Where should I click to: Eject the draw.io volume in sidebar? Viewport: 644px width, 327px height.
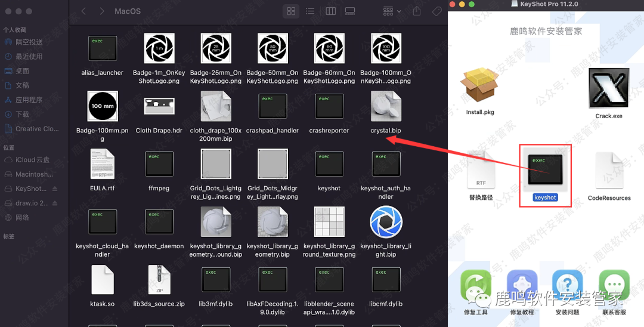(x=55, y=203)
